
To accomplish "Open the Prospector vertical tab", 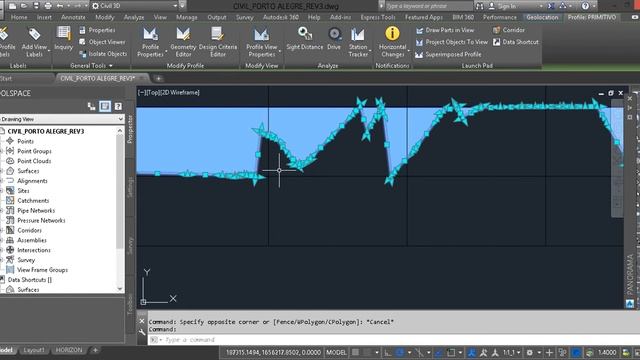I will 130,129.
